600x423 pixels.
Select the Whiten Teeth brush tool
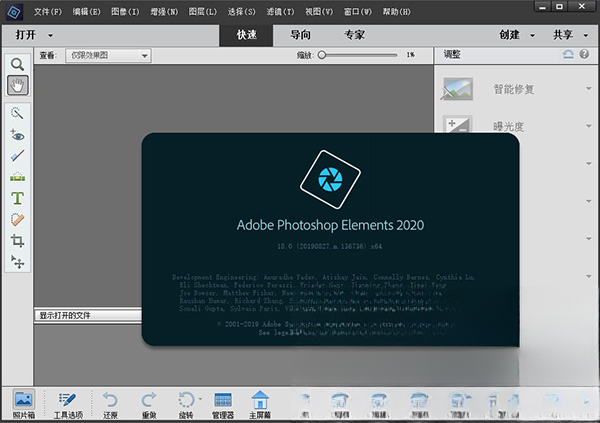pos(17,155)
